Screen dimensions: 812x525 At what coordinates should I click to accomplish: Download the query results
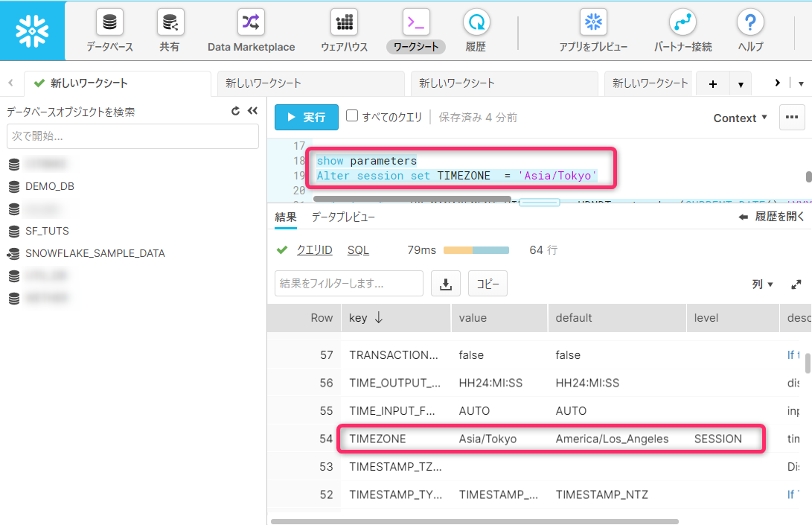pyautogui.click(x=445, y=284)
